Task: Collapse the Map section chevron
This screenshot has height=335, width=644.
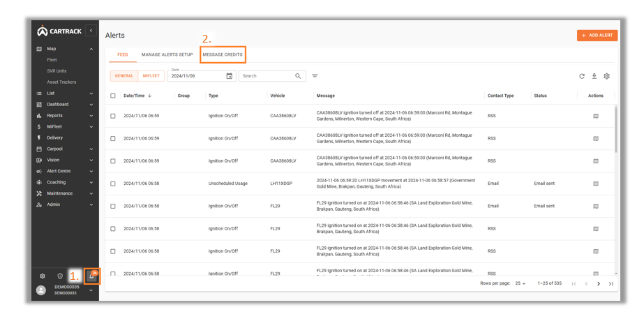Action: coord(91,49)
